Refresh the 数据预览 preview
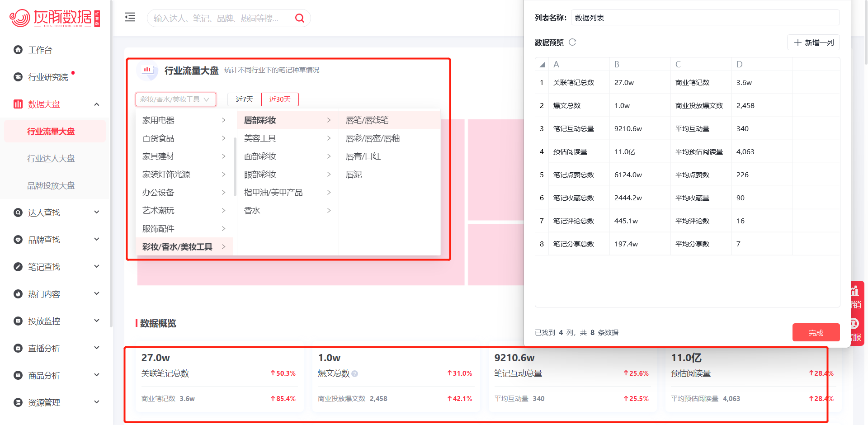The width and height of the screenshot is (868, 425). 572,42
